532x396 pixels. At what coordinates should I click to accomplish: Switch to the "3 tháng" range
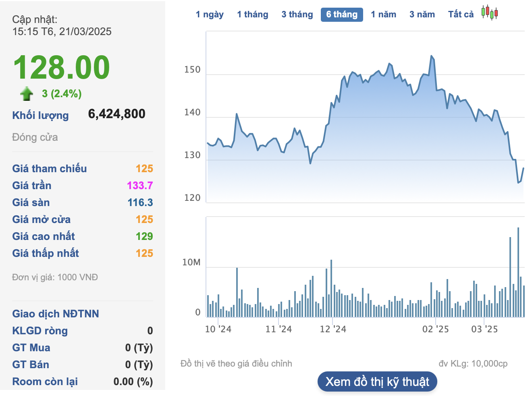coord(297,15)
